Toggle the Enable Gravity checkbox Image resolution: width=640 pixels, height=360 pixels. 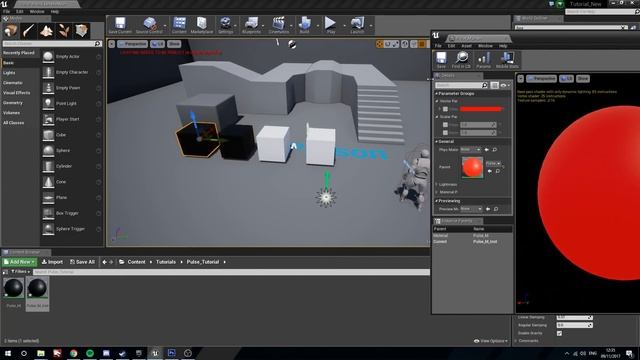tap(559, 333)
